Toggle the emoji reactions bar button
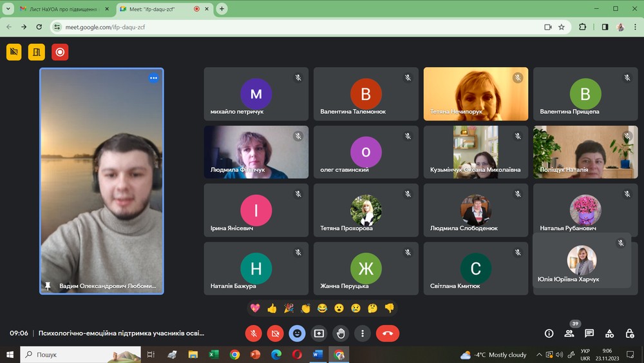The height and width of the screenshot is (363, 644). click(x=297, y=333)
